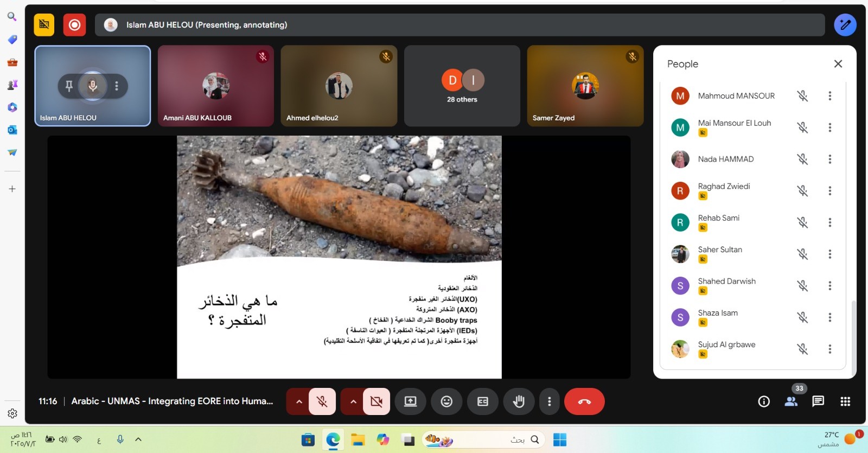Screen dimensions: 868x453
Task: Open the annotation pen tool
Action: click(845, 25)
